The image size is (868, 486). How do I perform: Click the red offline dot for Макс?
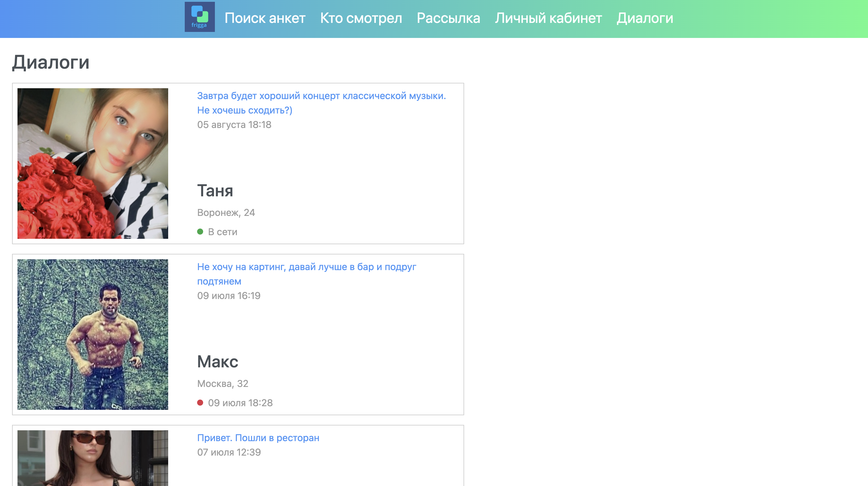coord(200,403)
